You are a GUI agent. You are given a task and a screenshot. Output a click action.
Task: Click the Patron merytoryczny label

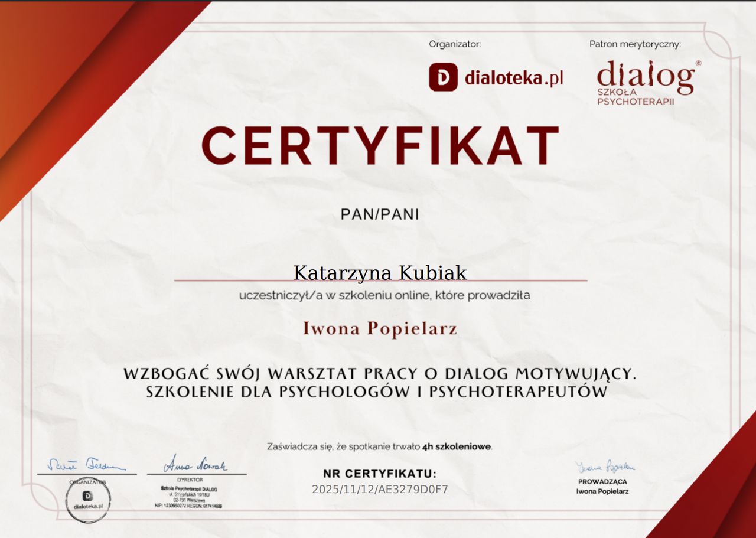pos(635,44)
